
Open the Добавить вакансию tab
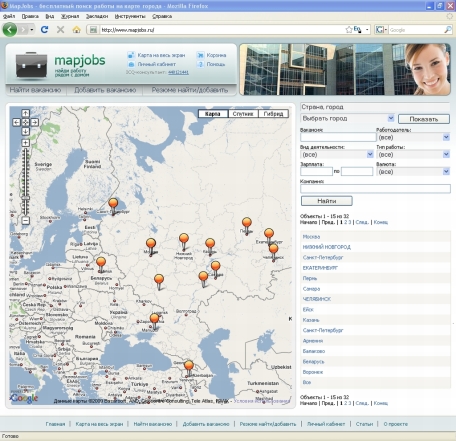(105, 90)
